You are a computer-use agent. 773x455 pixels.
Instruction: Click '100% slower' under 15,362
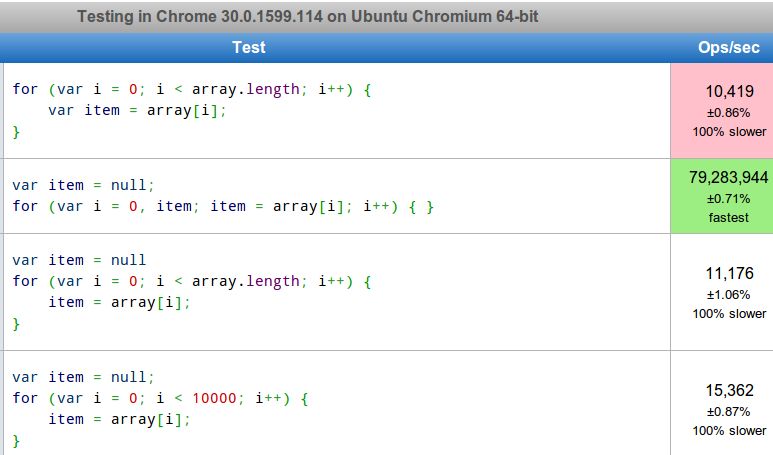click(729, 430)
